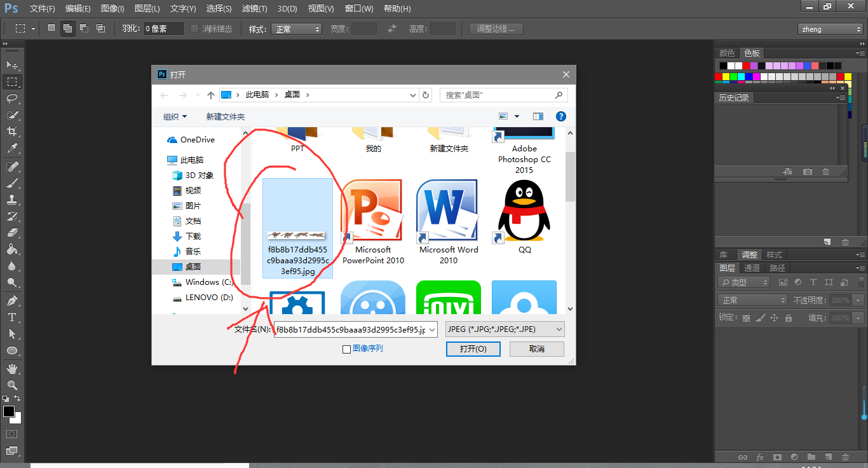
Task: Pick the Pen tool
Action: (x=12, y=300)
